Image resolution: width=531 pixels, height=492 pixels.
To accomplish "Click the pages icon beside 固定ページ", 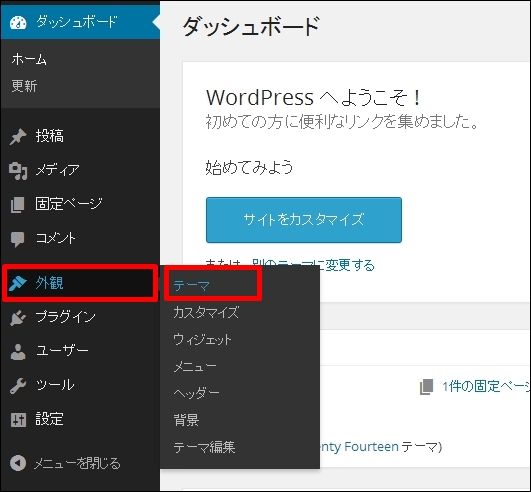I will [x=18, y=205].
